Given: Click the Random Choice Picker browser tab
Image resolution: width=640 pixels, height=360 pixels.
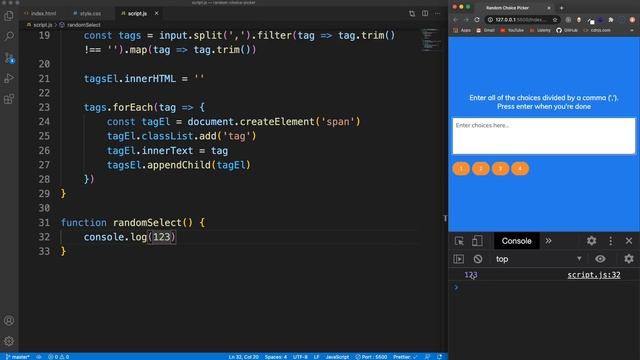Looking at the screenshot, I should point(507,8).
